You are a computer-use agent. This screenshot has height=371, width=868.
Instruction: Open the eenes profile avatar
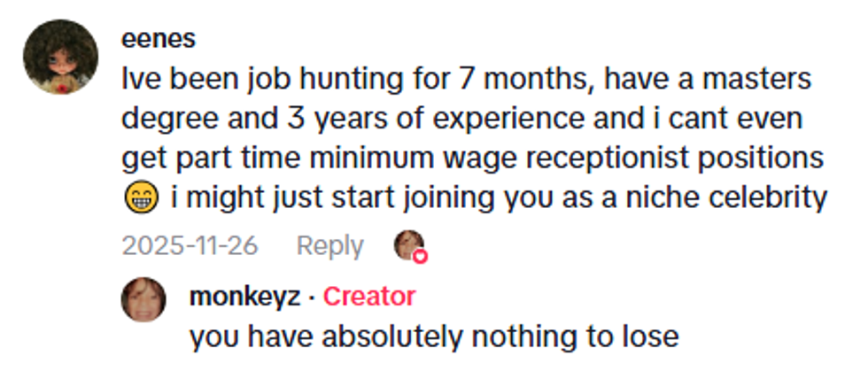tap(59, 57)
